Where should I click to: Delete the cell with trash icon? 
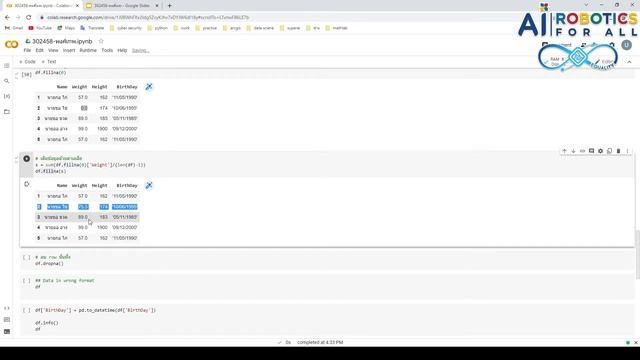618,151
